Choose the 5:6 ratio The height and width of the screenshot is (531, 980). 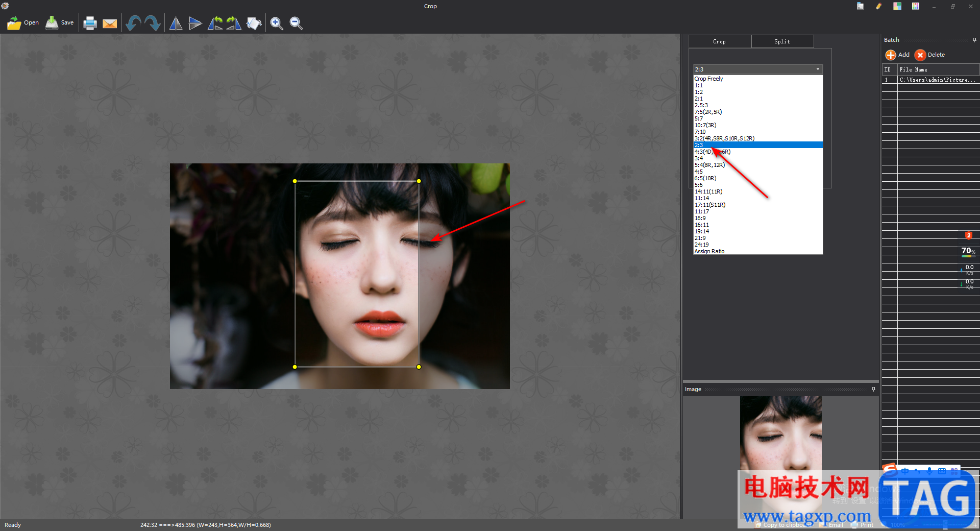point(758,185)
